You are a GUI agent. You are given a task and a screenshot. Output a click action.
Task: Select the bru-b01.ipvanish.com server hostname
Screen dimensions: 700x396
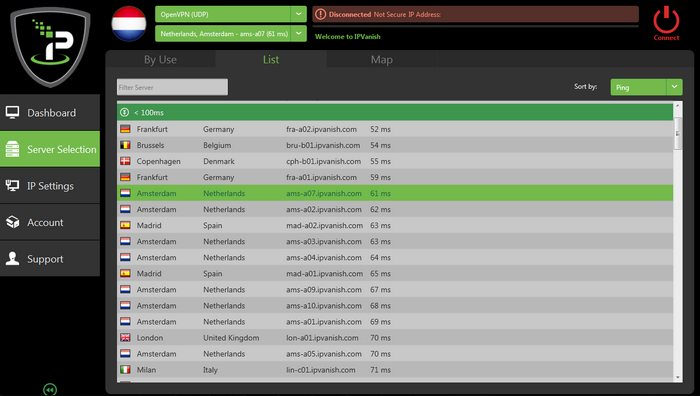tap(323, 145)
